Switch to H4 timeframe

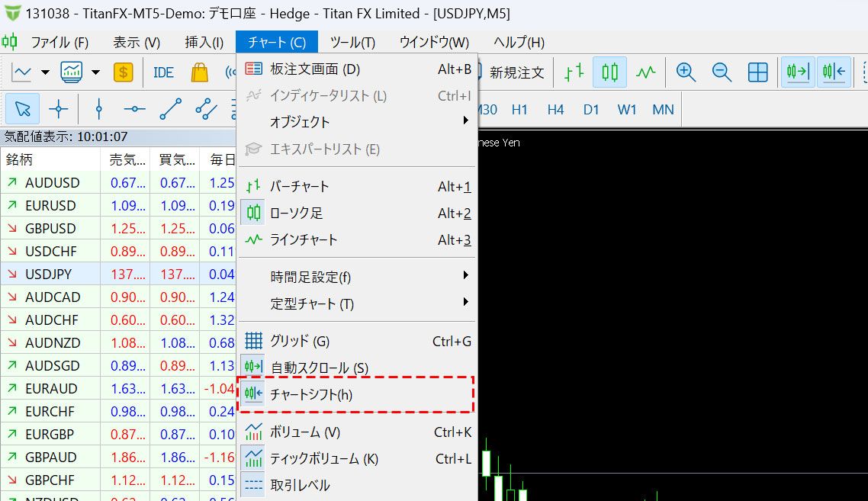(x=555, y=110)
